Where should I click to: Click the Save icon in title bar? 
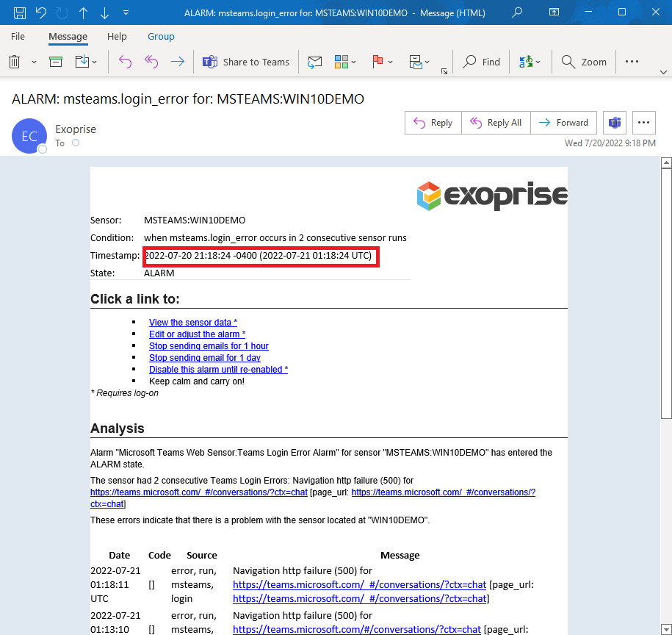click(20, 13)
